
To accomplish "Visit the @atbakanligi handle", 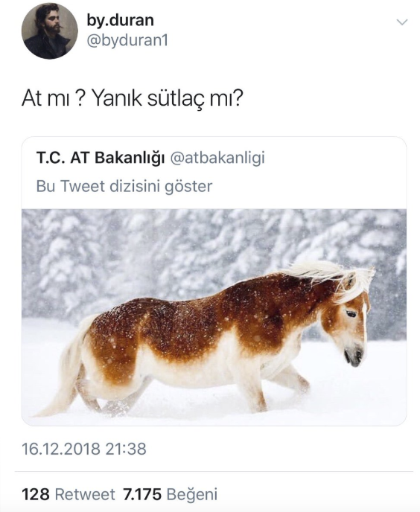I will (x=217, y=158).
